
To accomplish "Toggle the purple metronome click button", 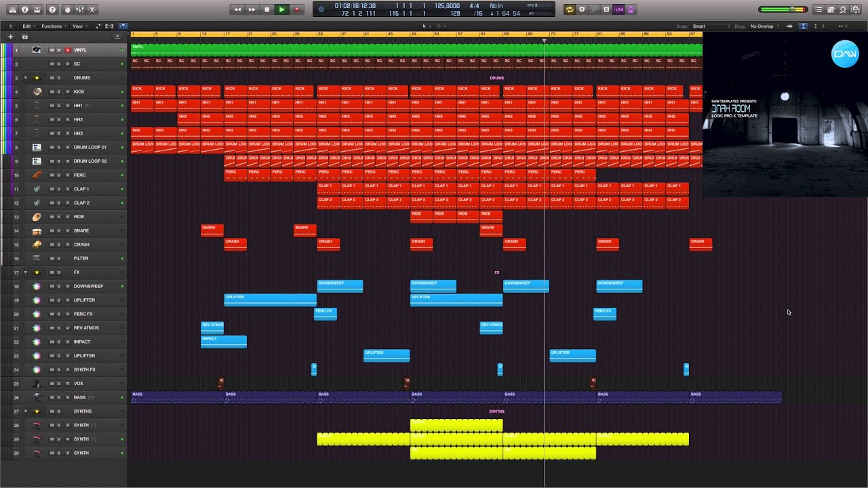I will point(631,9).
